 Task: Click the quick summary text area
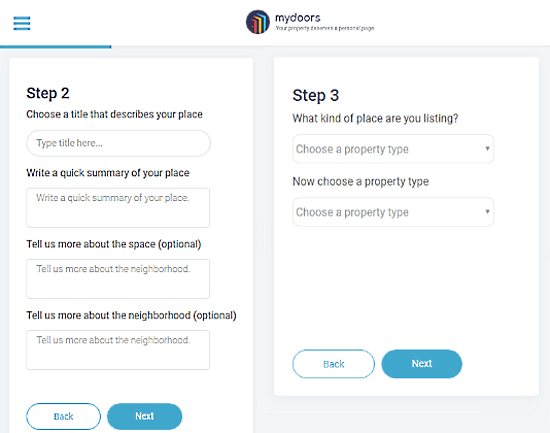click(118, 208)
